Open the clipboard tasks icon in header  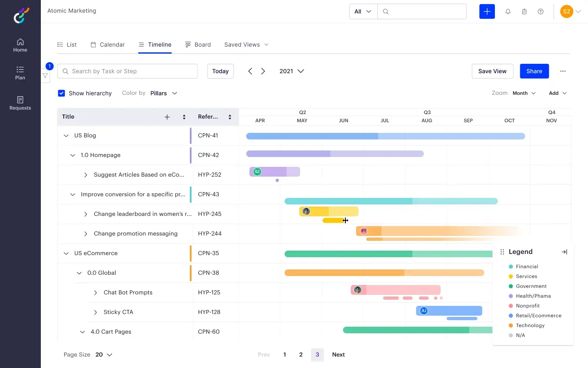[524, 11]
